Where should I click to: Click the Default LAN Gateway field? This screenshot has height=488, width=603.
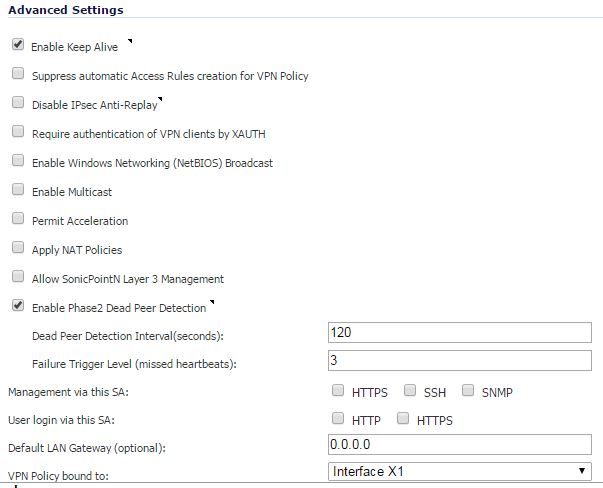tap(460, 445)
